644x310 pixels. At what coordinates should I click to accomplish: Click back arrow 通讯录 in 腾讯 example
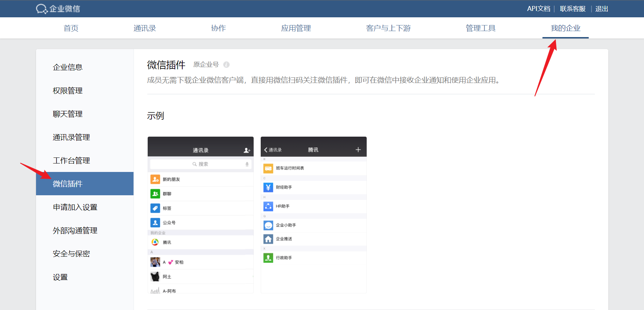point(273,150)
